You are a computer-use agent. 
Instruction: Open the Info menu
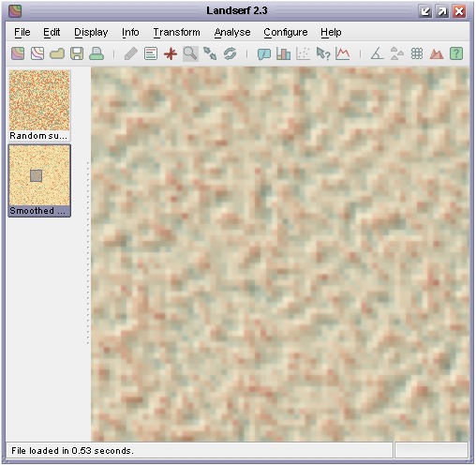pyautogui.click(x=130, y=32)
